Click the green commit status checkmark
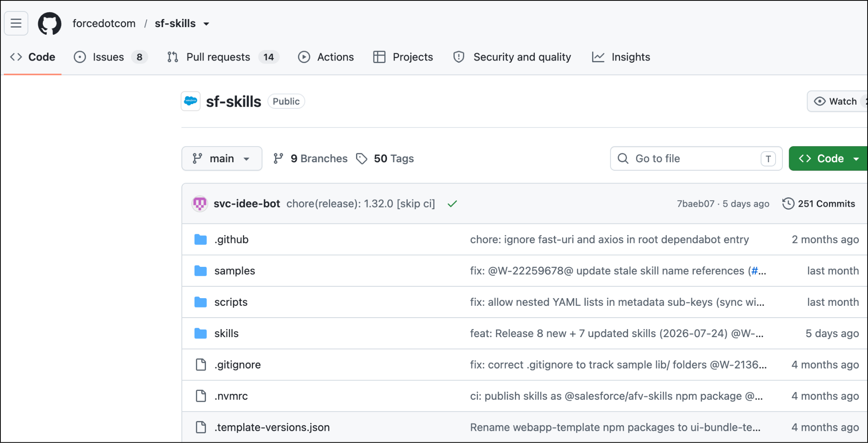Screen dimensions: 868x443 pyautogui.click(x=452, y=204)
